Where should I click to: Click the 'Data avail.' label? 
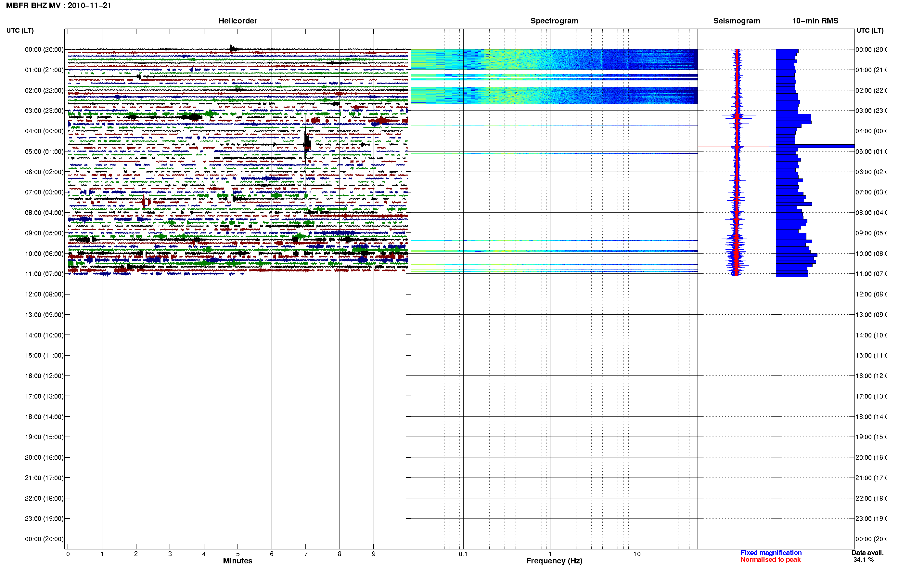[867, 553]
